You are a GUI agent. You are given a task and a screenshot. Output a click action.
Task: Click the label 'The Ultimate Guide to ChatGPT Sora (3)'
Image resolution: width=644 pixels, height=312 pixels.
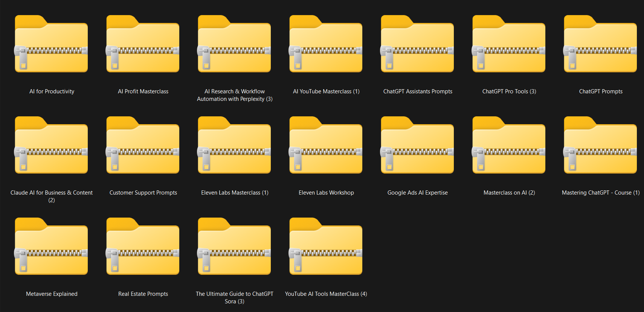tap(235, 298)
